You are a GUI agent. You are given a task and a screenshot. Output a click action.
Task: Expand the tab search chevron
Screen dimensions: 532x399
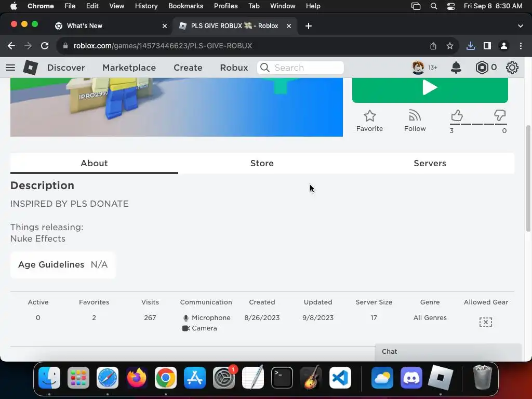521,26
